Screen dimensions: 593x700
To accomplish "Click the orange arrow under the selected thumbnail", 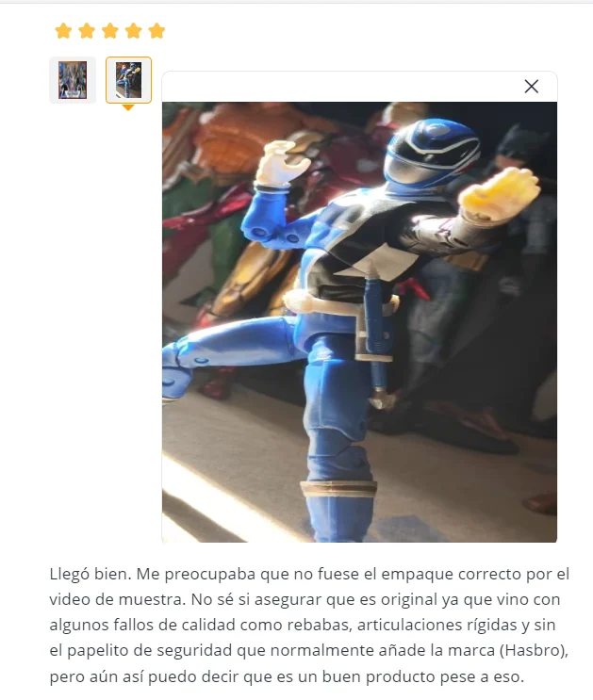I will 128,107.
